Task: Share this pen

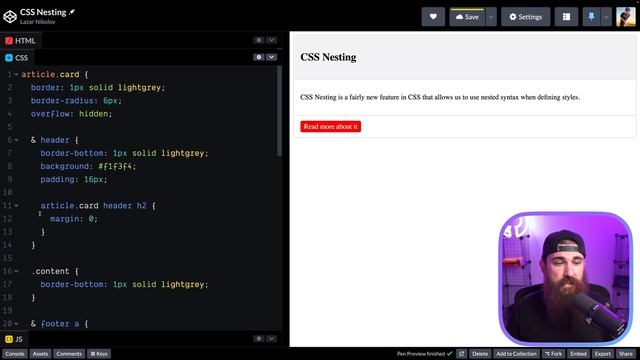Action: pyautogui.click(x=626, y=354)
